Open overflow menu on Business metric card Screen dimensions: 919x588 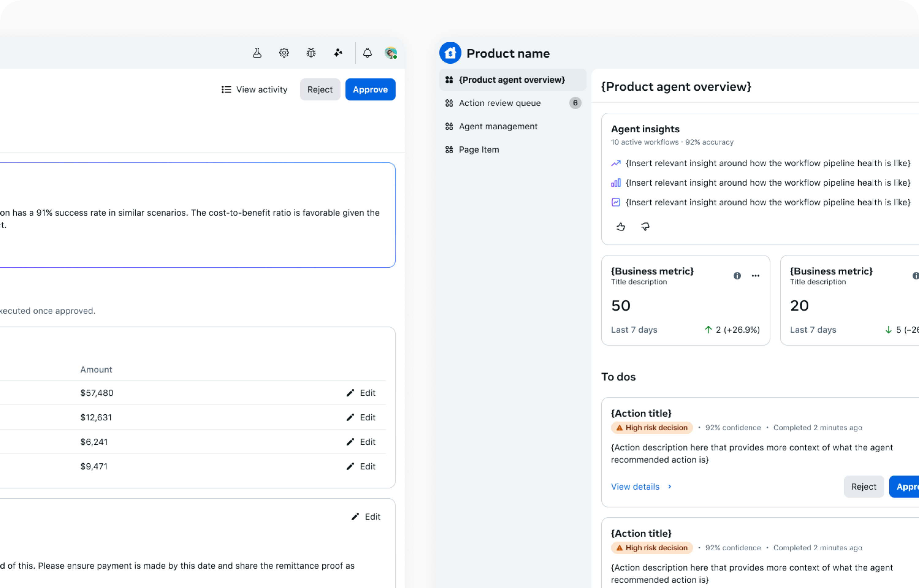(756, 276)
